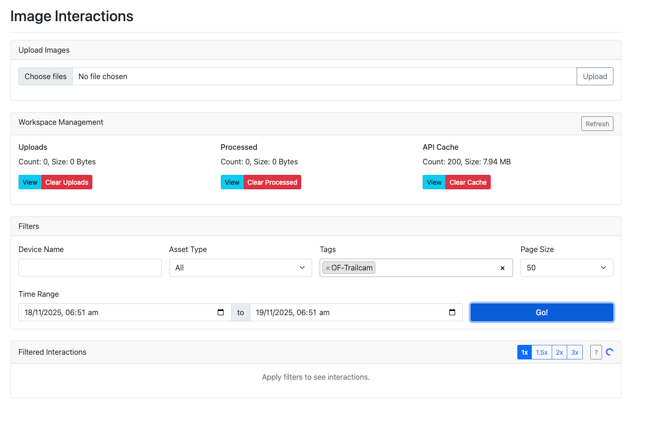Open the Asset Type dropdown
The image size is (670, 424).
click(x=240, y=268)
